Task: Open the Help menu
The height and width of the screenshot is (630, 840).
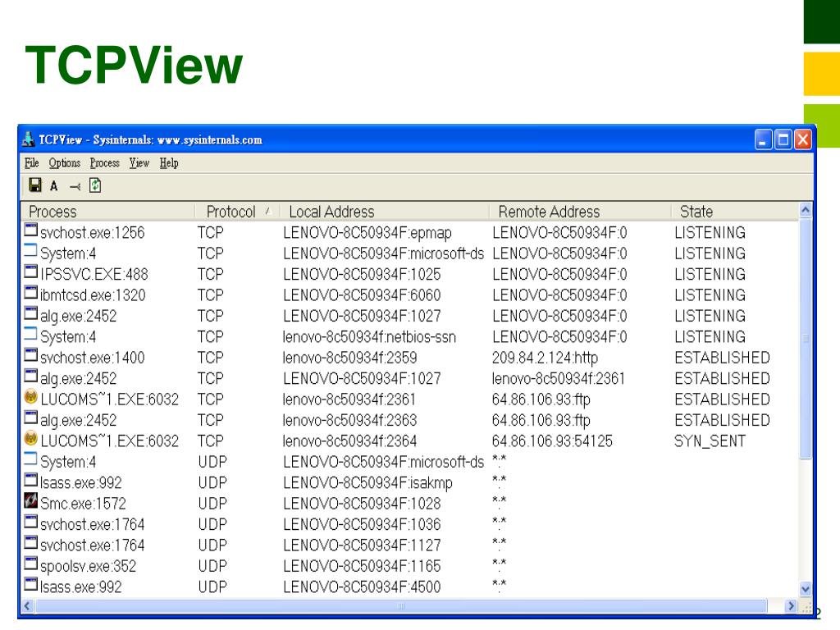Action: click(x=169, y=163)
